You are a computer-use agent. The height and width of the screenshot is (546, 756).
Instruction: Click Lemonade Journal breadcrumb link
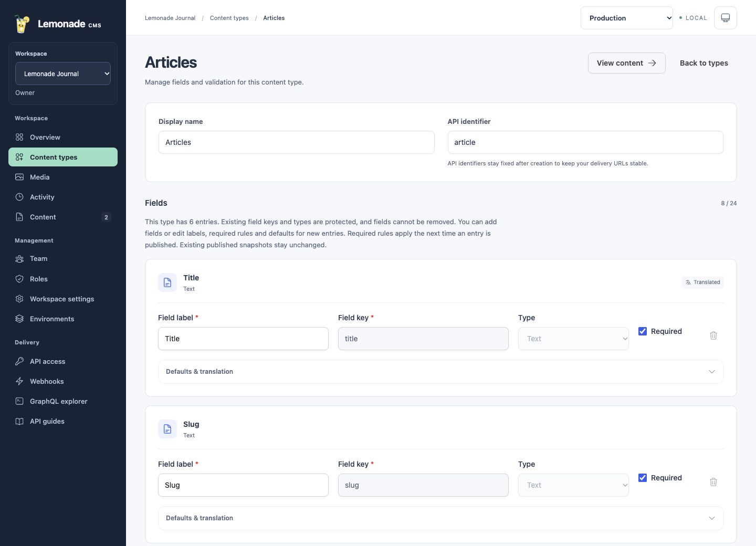click(x=170, y=18)
